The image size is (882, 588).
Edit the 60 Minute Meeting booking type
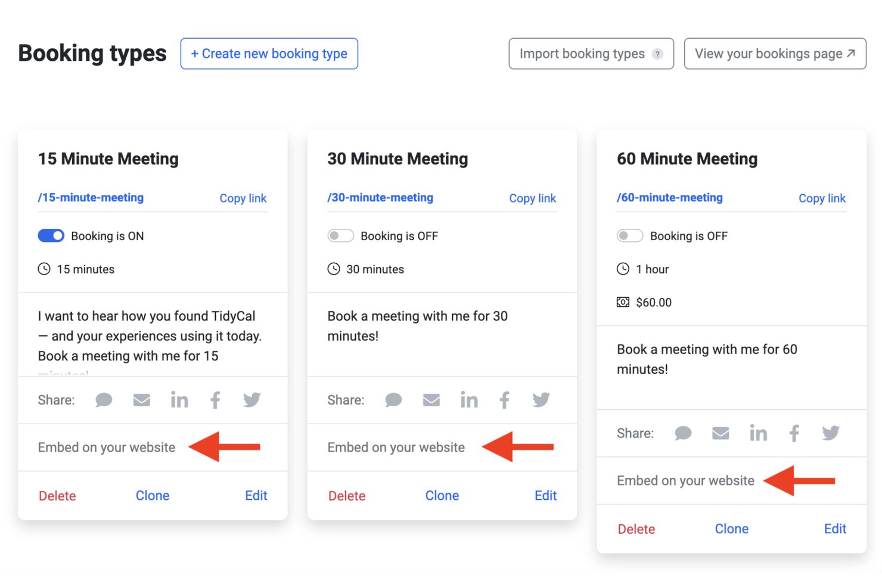click(x=836, y=529)
